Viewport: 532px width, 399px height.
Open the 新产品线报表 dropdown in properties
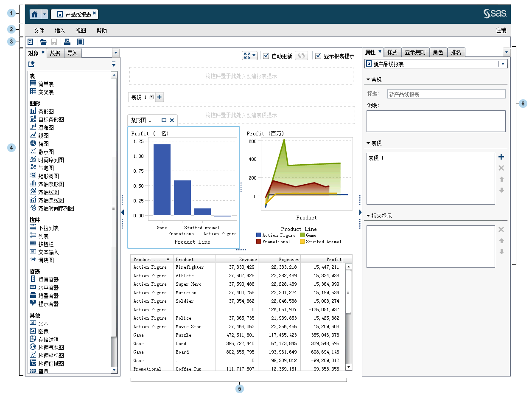click(x=503, y=64)
